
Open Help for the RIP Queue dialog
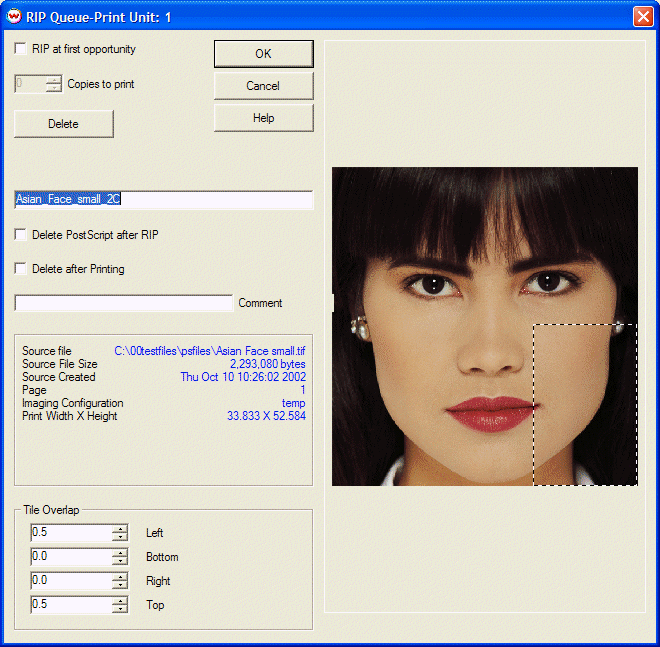tap(263, 118)
